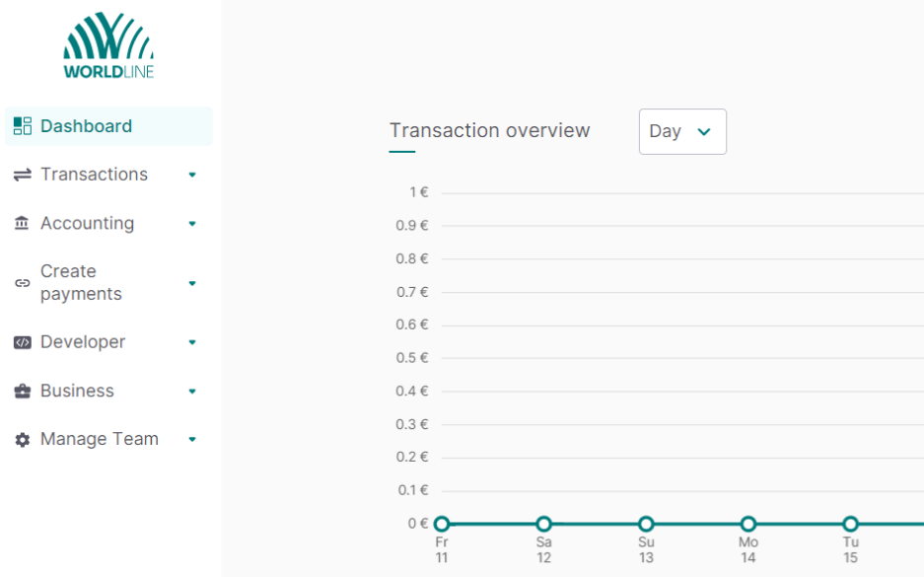Click the Create payments link icon
This screenshot has height=577, width=924.
23,283
